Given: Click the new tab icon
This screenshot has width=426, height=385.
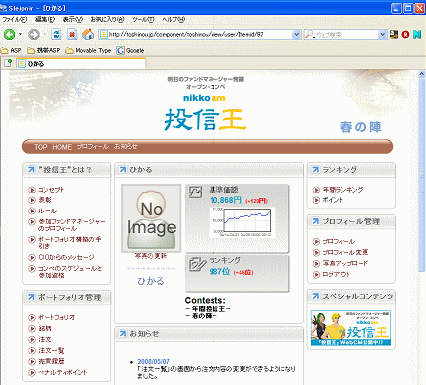Looking at the screenshot, I should pos(8,63).
